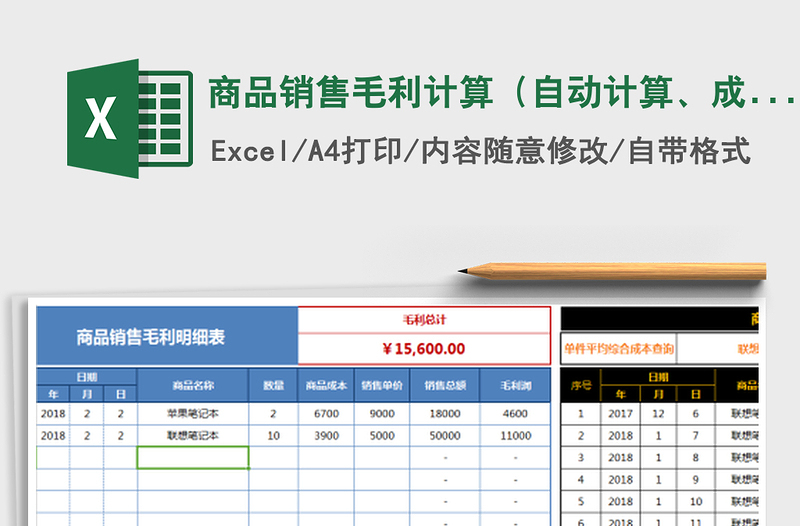
Task: Click the 序号 header in black table
Action: pyautogui.click(x=581, y=386)
